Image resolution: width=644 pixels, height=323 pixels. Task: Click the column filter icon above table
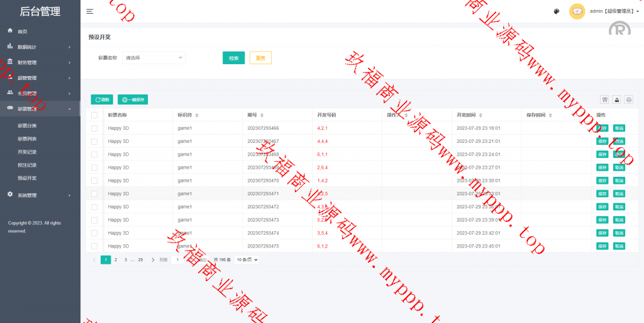click(604, 99)
